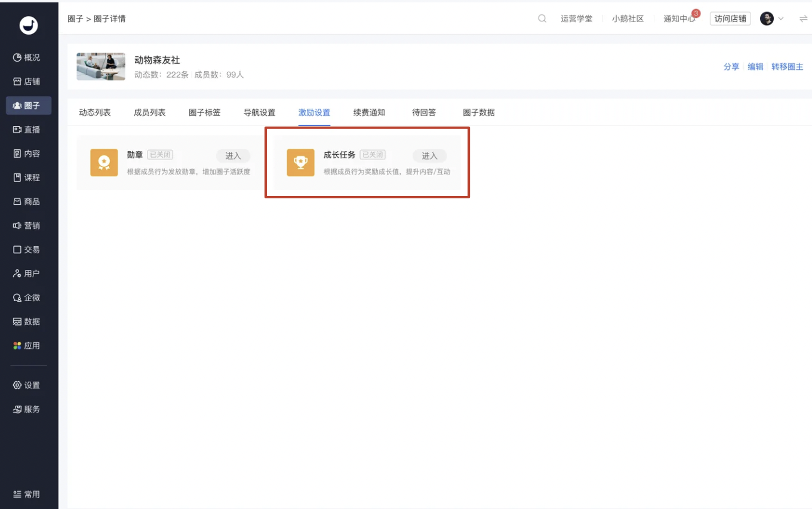Open the 圈子标签 tab
The image size is (812, 509).
click(205, 112)
